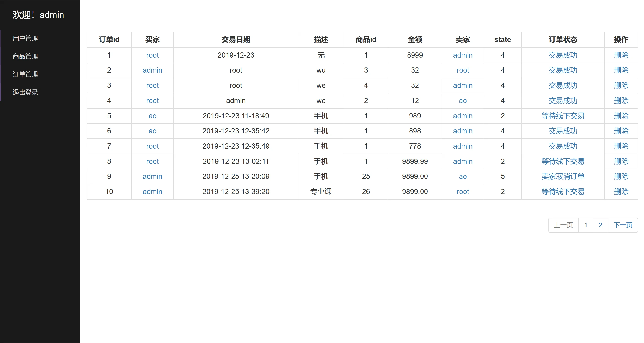The height and width of the screenshot is (343, 644).
Task: Click the 订单状态 column header
Action: coord(563,39)
